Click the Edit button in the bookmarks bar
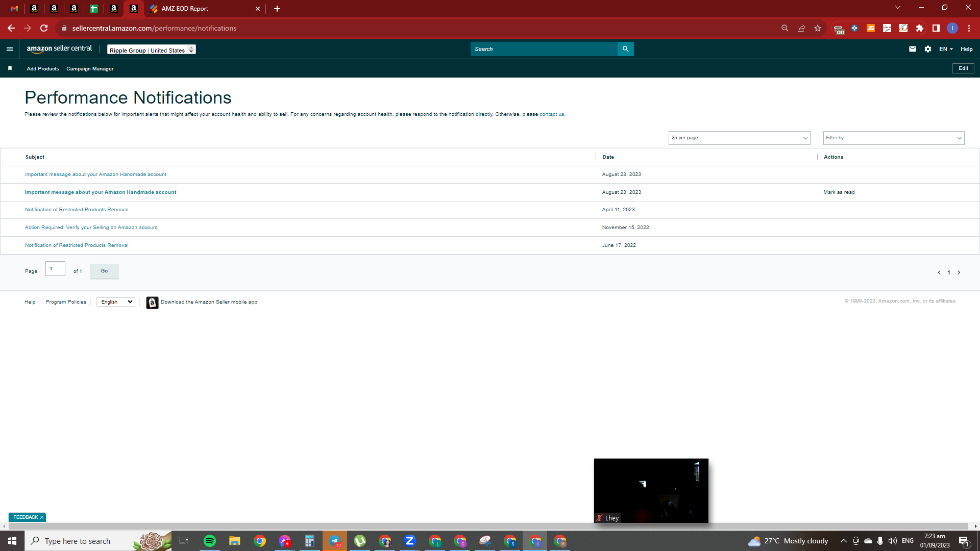 click(963, 68)
